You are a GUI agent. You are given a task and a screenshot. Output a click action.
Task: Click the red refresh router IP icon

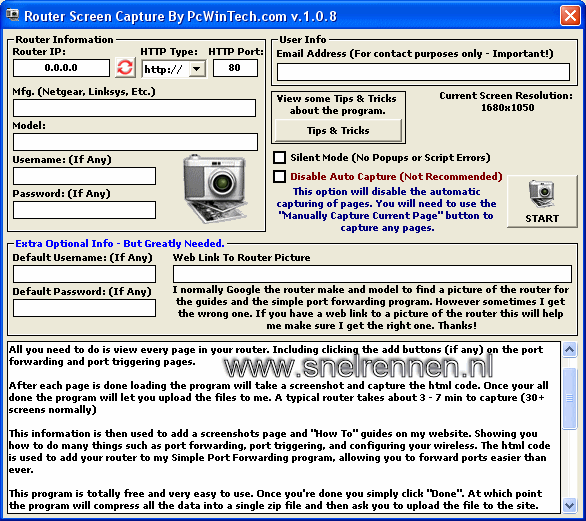tap(125, 68)
